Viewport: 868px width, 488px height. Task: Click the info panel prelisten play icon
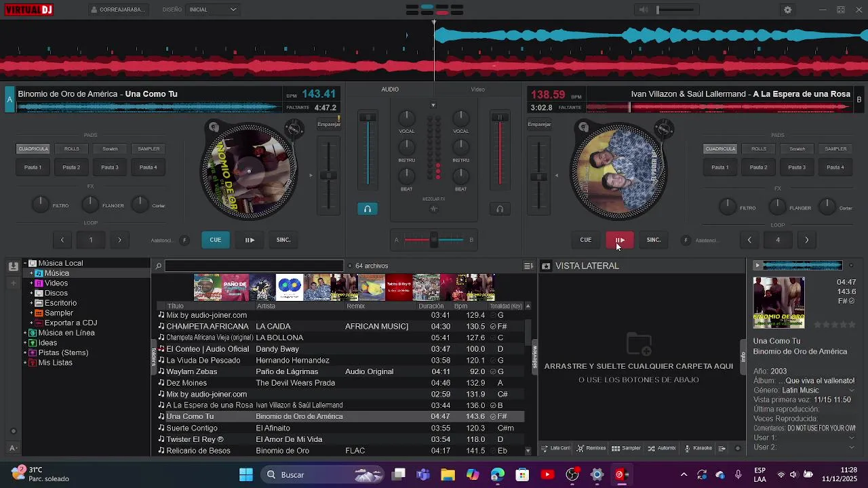pyautogui.click(x=757, y=265)
